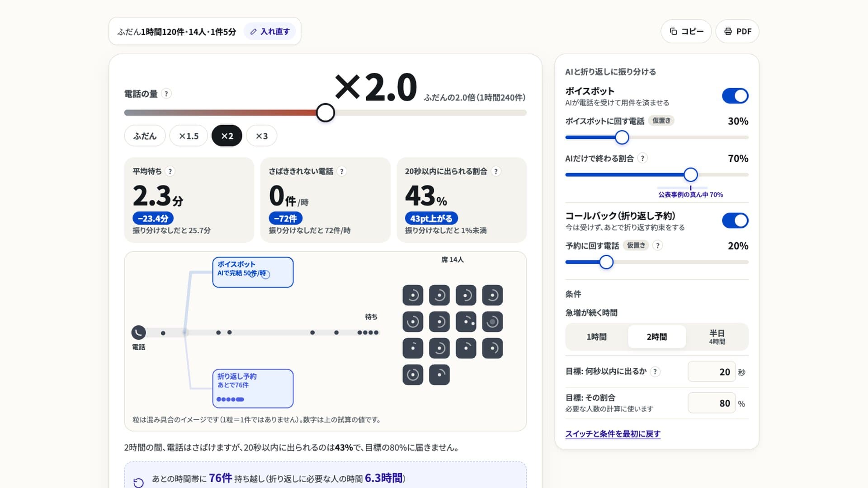Select the ×1.5 volume preset
The width and height of the screenshot is (868, 488).
point(189,136)
